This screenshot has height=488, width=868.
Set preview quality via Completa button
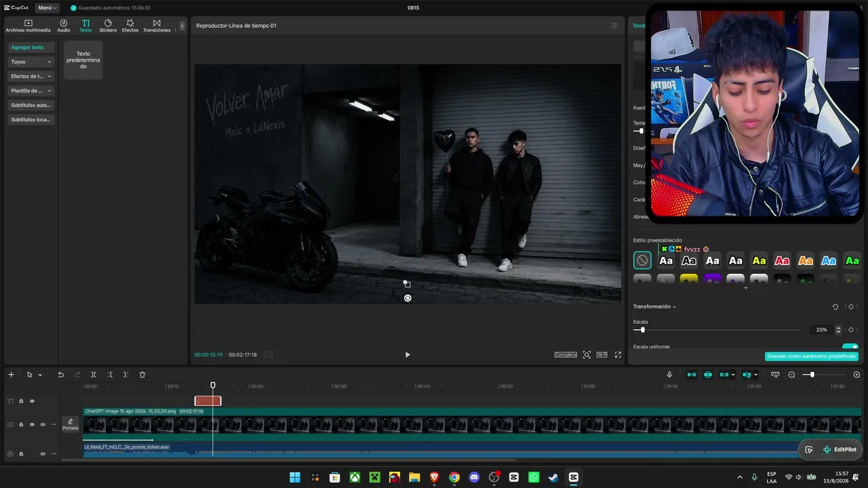pos(566,354)
